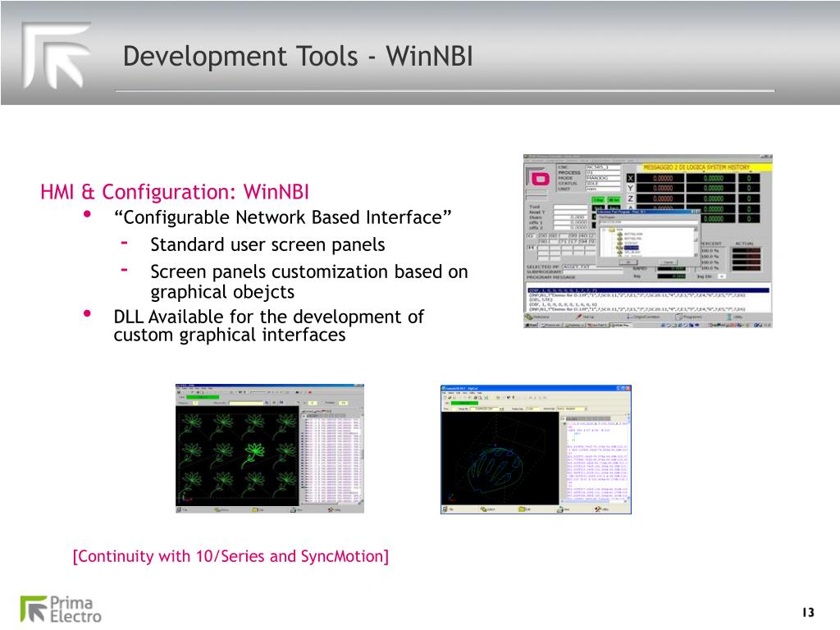The width and height of the screenshot is (840, 630).
Task: Click the slide number 13
Action: pyautogui.click(x=808, y=612)
